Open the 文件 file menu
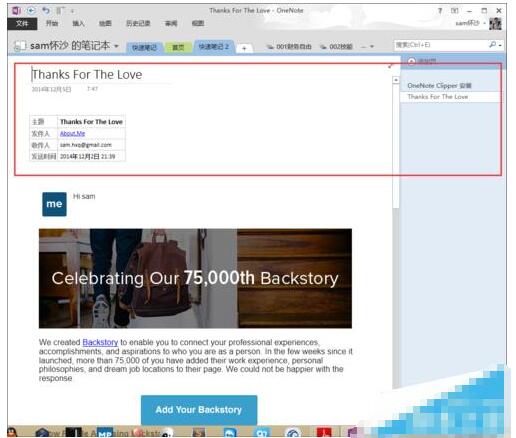 [x=22, y=23]
